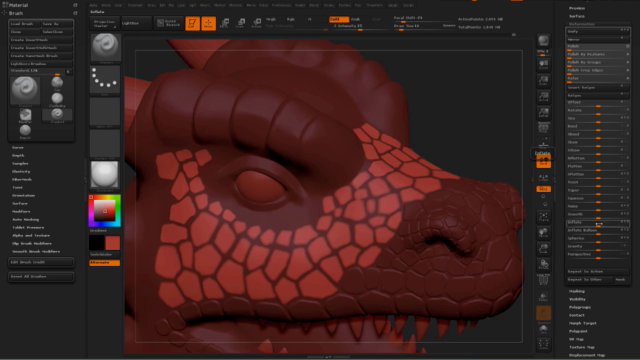This screenshot has height=360, width=640.
Task: Select the Smooth brush icon
Action: coord(25,131)
